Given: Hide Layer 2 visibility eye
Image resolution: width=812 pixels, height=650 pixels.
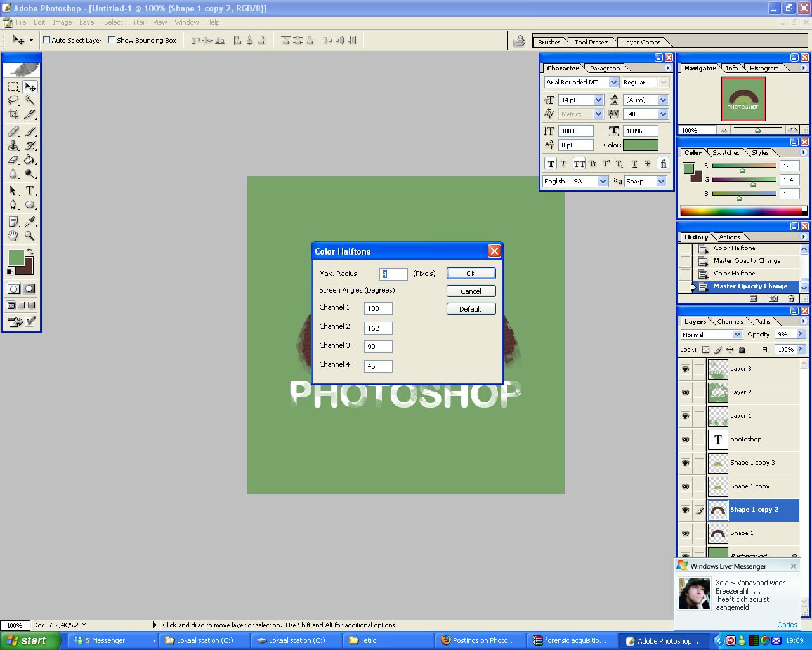Looking at the screenshot, I should [x=685, y=392].
